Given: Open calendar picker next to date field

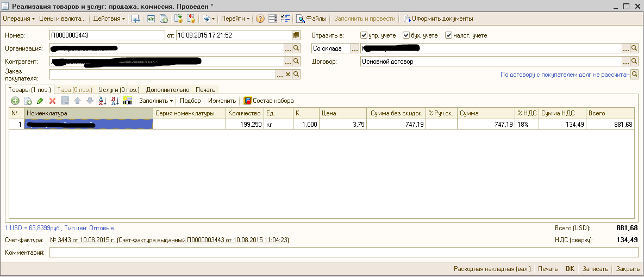Looking at the screenshot, I should click(296, 35).
